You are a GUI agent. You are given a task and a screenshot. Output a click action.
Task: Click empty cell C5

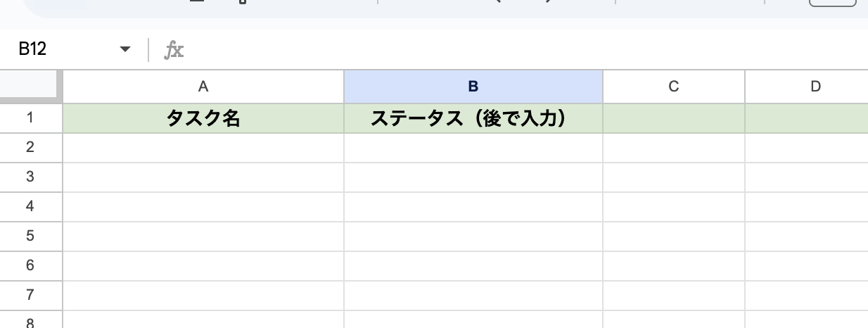pos(673,236)
